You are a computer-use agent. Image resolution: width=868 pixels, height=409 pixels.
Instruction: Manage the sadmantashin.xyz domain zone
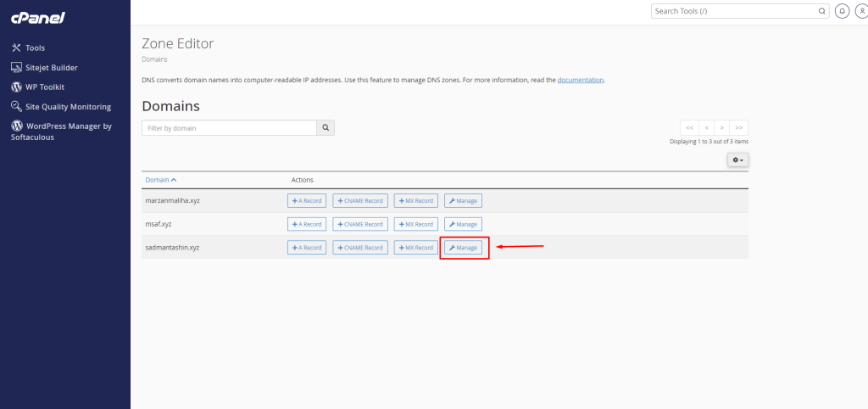tap(463, 248)
